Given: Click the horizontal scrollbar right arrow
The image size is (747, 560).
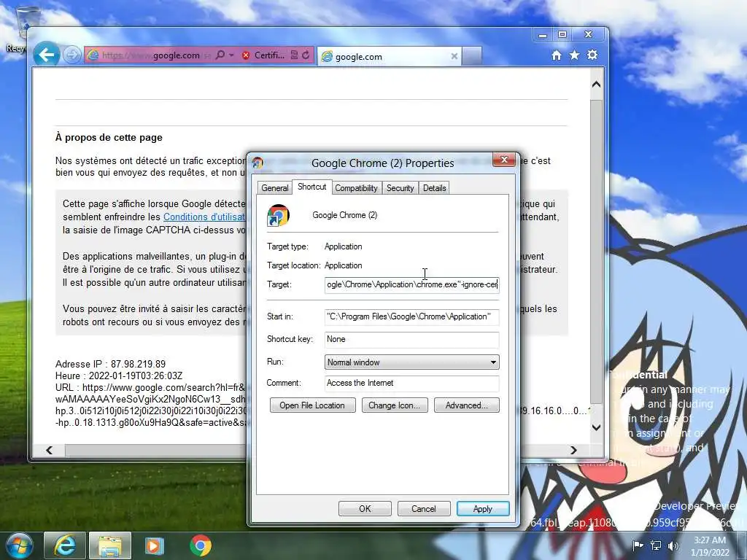Looking at the screenshot, I should (573, 450).
